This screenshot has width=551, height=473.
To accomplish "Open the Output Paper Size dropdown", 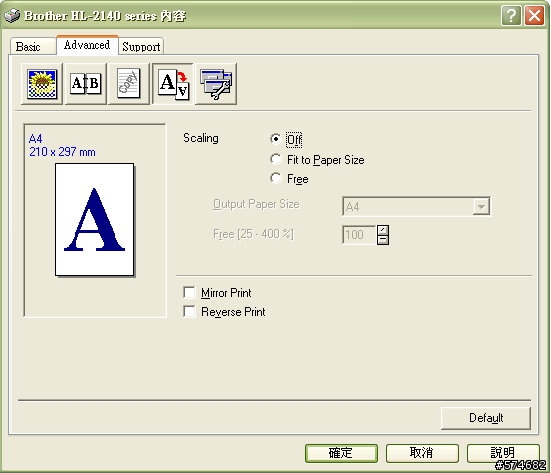I will 481,206.
